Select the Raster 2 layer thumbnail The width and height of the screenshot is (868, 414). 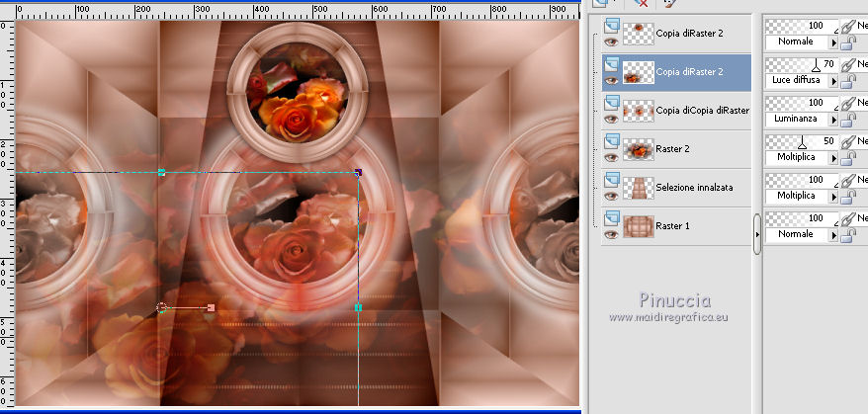[x=639, y=149]
